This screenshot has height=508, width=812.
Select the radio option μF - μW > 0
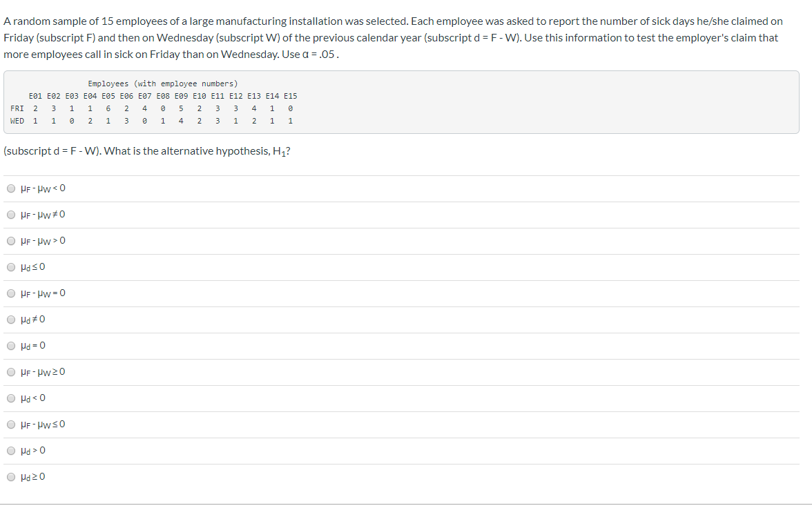pyautogui.click(x=11, y=240)
